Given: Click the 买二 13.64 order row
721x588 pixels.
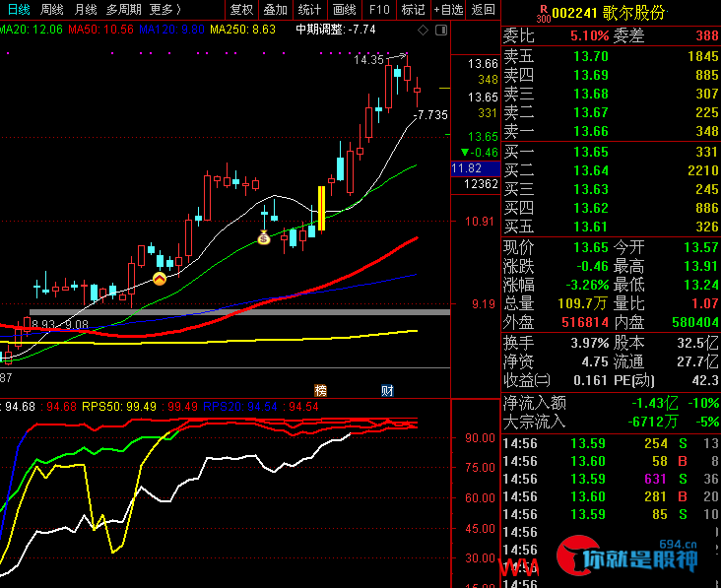Looking at the screenshot, I should pos(611,170).
